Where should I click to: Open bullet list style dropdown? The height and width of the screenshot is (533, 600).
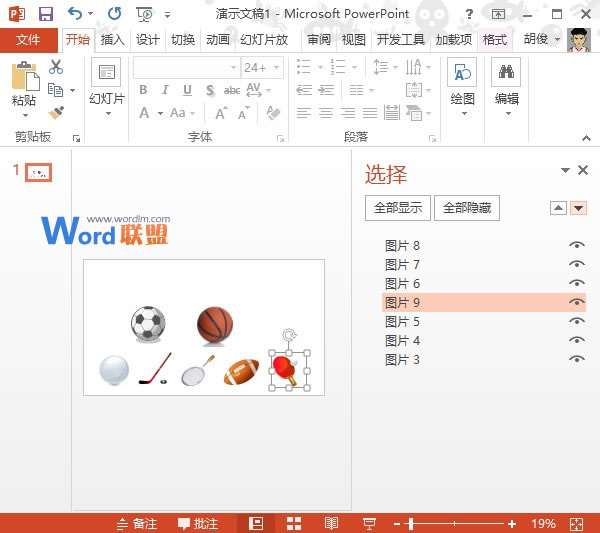tap(320, 67)
